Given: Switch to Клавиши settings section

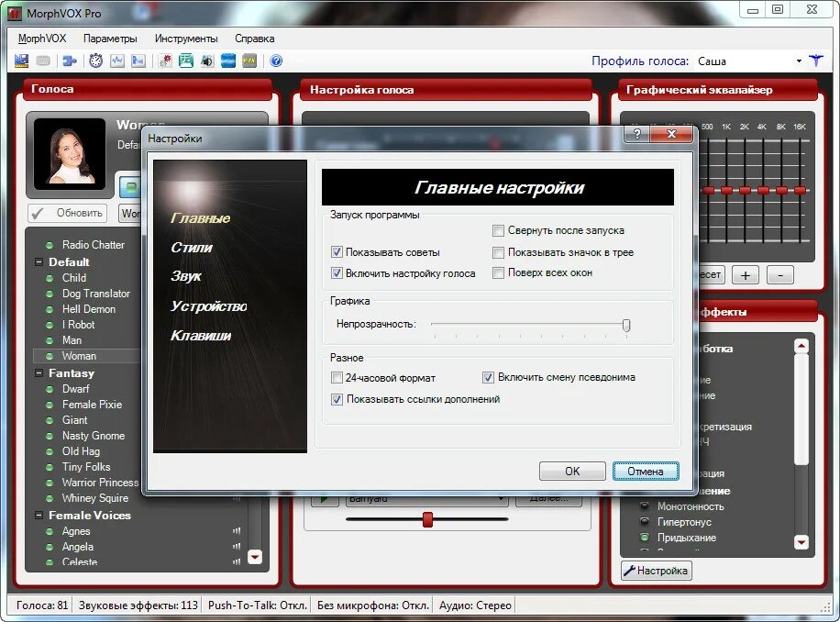Looking at the screenshot, I should tap(201, 336).
